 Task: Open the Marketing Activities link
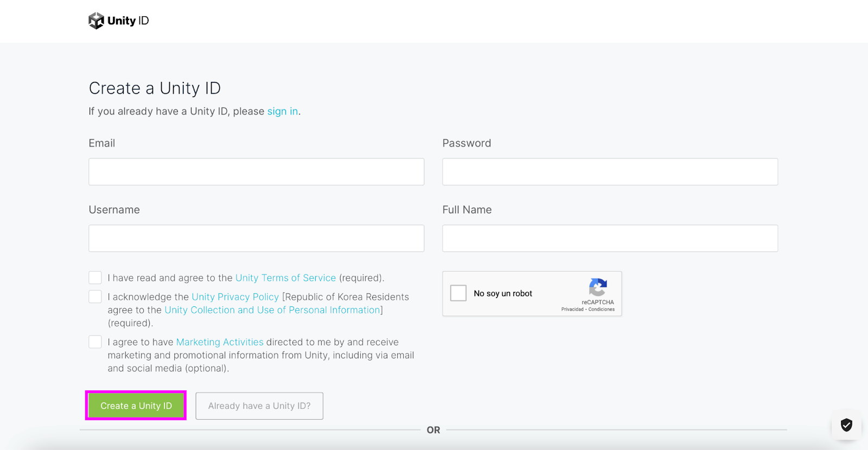pyautogui.click(x=220, y=342)
